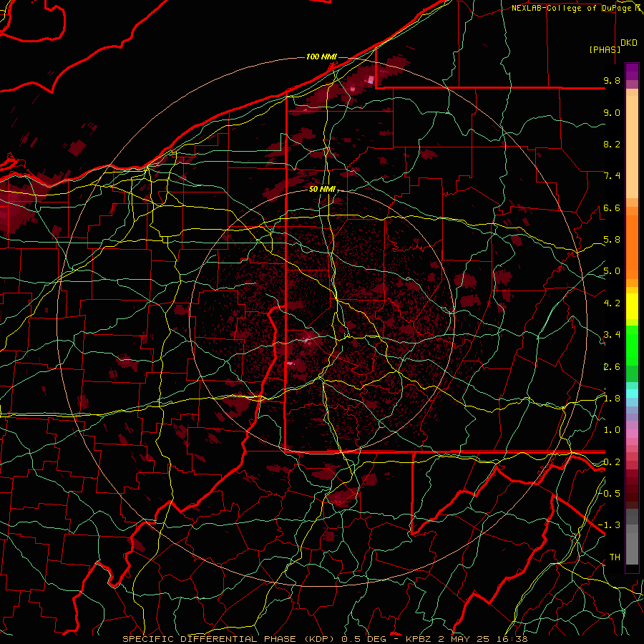The height and width of the screenshot is (644, 644).
Task: Pick the green segment of the color bar
Action: point(632,345)
